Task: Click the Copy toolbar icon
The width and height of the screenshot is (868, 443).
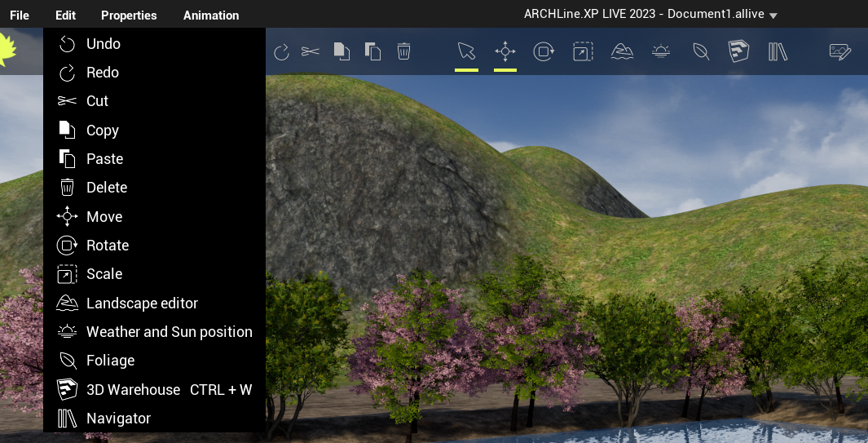Action: [x=341, y=51]
